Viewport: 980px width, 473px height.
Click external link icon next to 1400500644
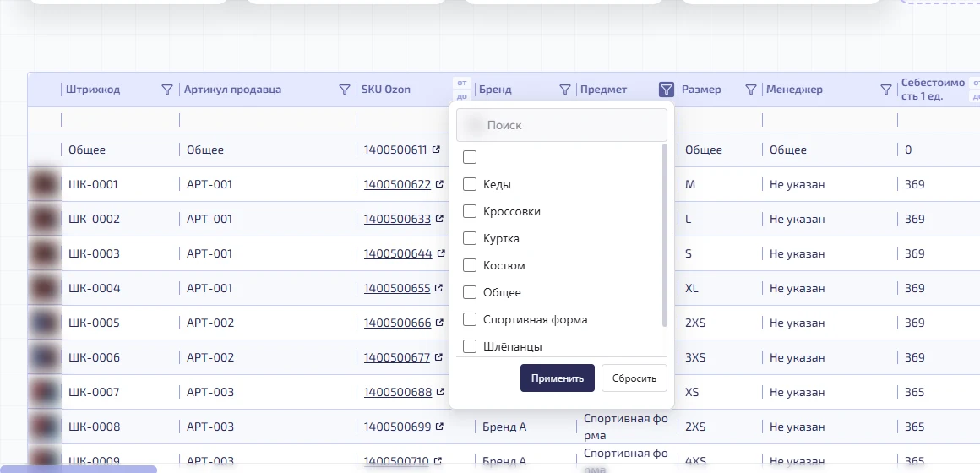point(441,253)
